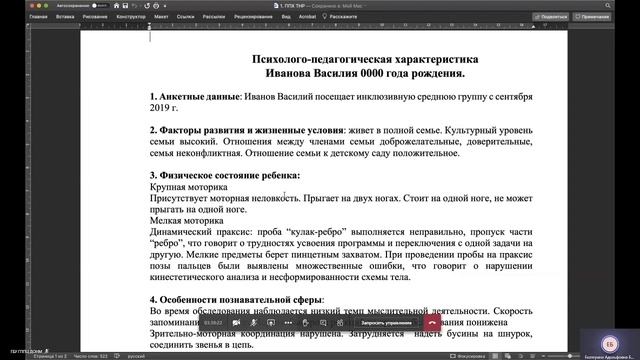Click the Save floppy-disk icon

[125, 6]
